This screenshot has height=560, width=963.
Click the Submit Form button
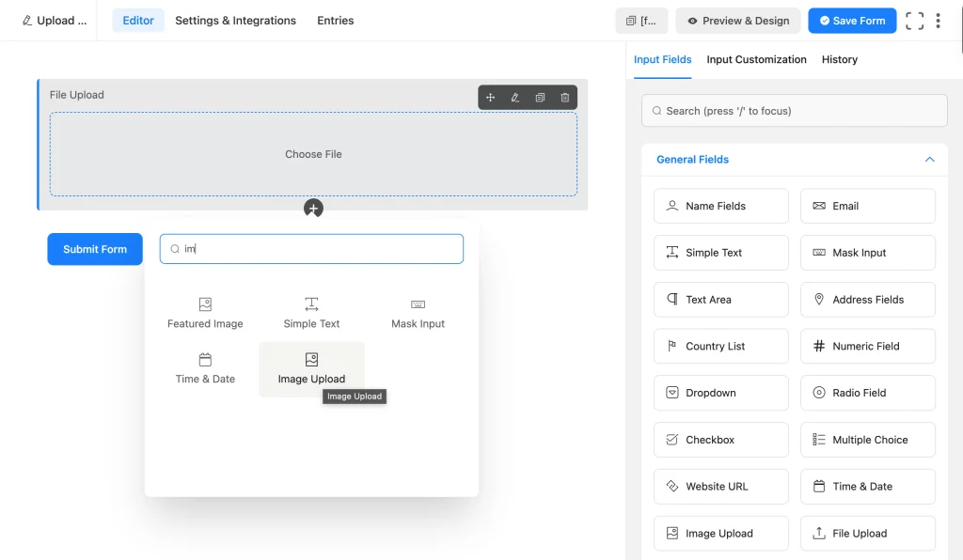coord(95,249)
